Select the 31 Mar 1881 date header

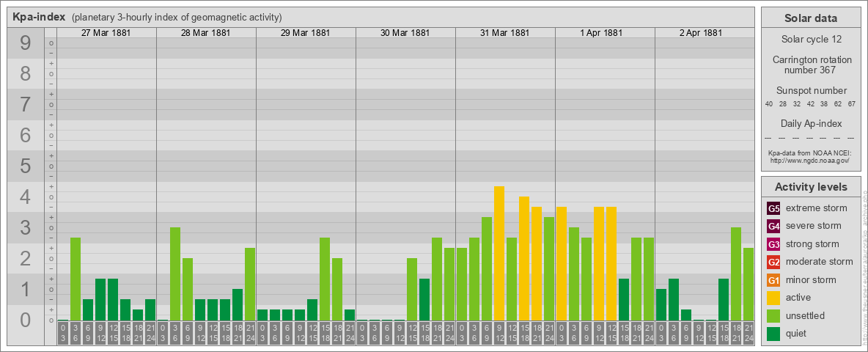[x=505, y=33]
